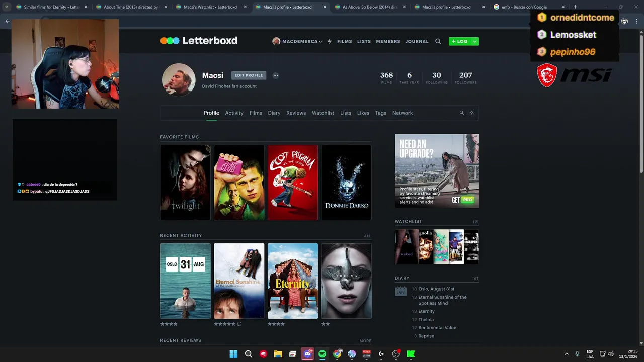Expand the MACDEMERCA account dropdown

click(297, 41)
